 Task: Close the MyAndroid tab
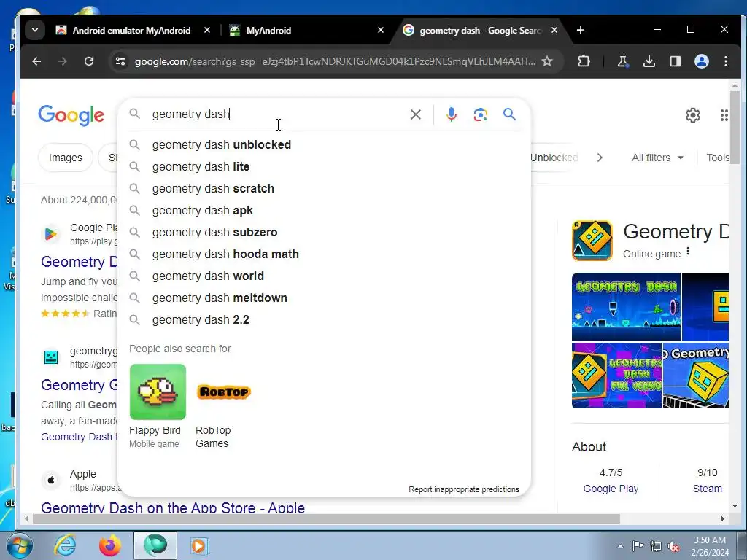tap(381, 30)
